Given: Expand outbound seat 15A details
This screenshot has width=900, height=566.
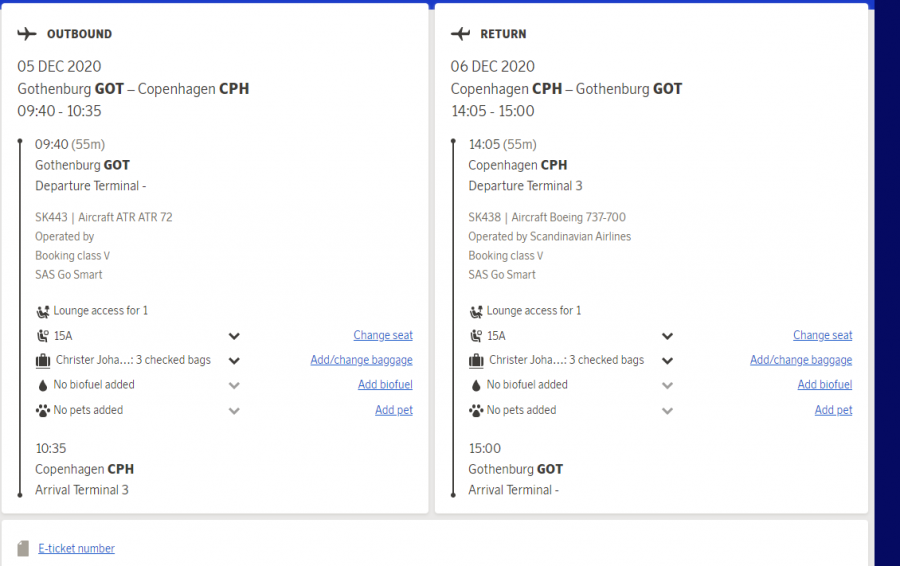Looking at the screenshot, I should pyautogui.click(x=234, y=336).
